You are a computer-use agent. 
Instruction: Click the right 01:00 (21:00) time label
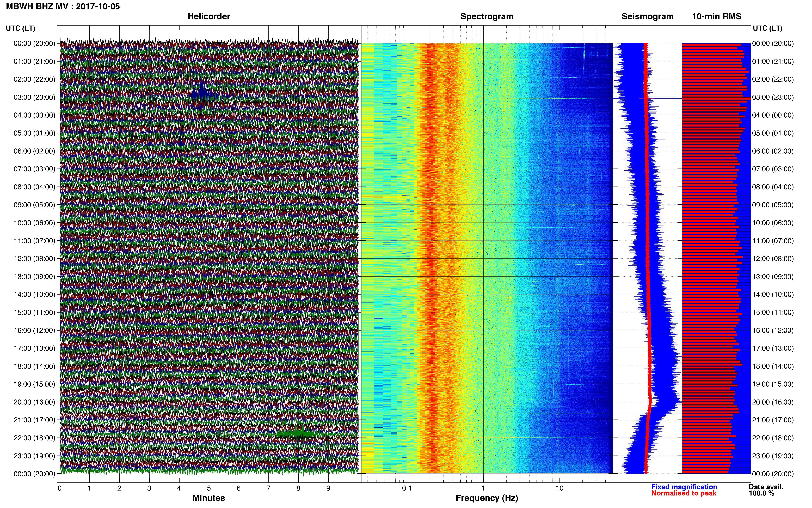[773, 62]
